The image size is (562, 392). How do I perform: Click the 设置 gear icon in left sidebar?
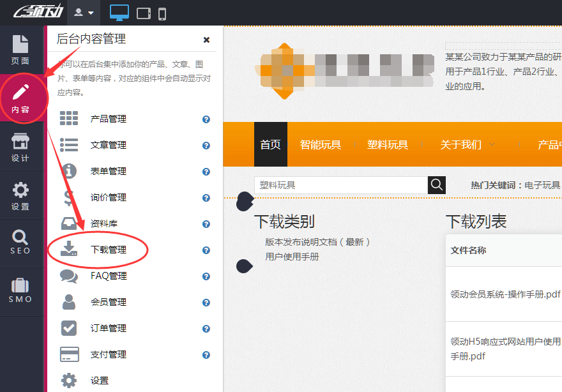click(20, 193)
